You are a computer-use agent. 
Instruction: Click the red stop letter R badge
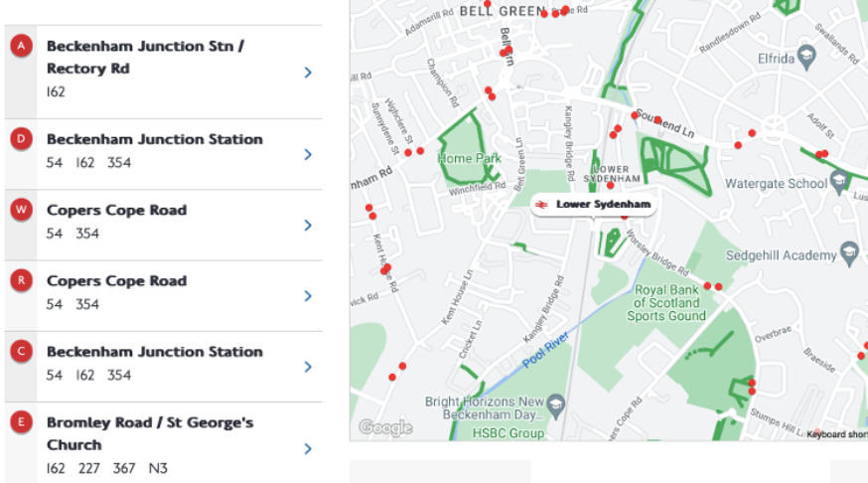(21, 281)
